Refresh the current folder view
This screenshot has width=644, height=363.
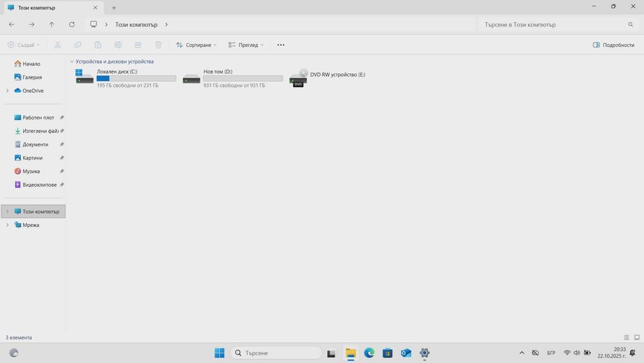tap(72, 25)
